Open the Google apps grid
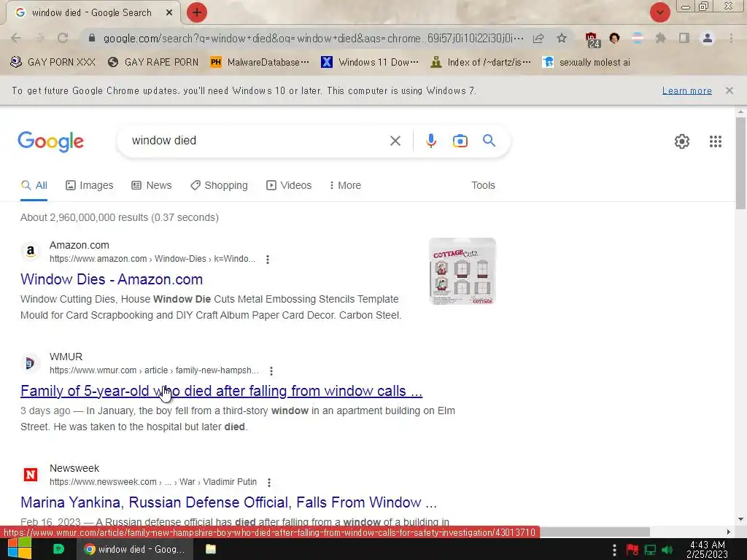The height and width of the screenshot is (560, 747). click(x=715, y=141)
